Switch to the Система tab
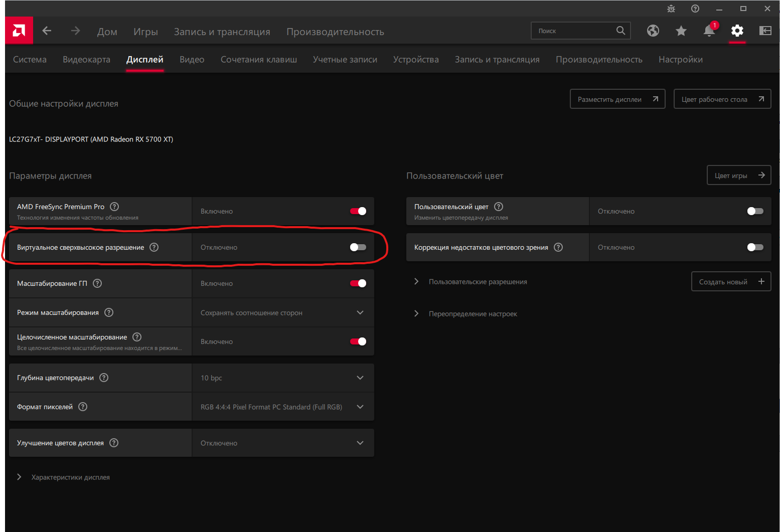This screenshot has width=780, height=532. point(30,60)
